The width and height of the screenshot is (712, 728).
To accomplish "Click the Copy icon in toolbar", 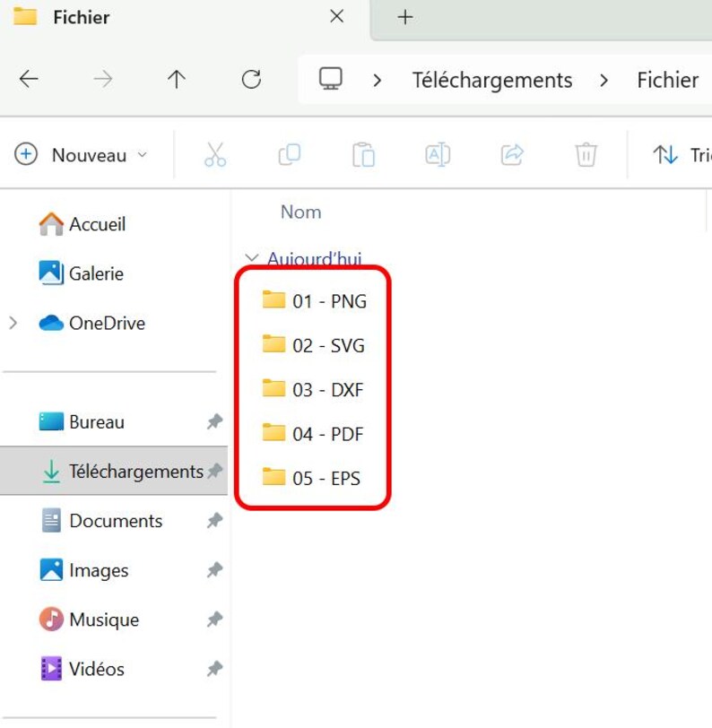I will (290, 154).
